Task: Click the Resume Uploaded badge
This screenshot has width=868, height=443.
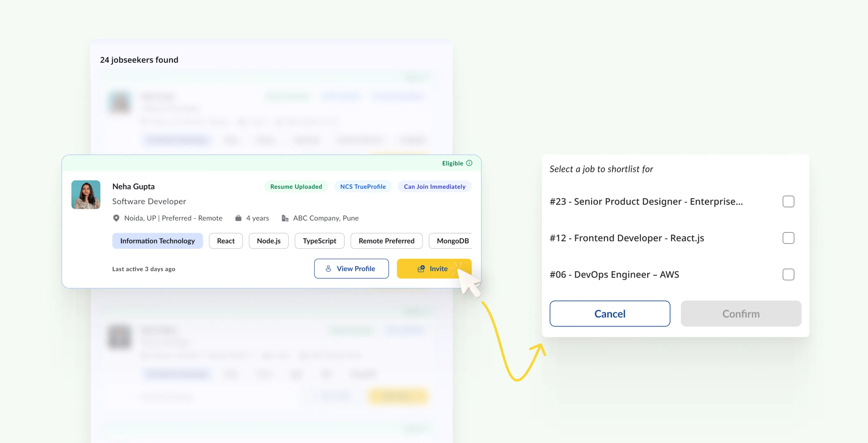Action: tap(296, 187)
